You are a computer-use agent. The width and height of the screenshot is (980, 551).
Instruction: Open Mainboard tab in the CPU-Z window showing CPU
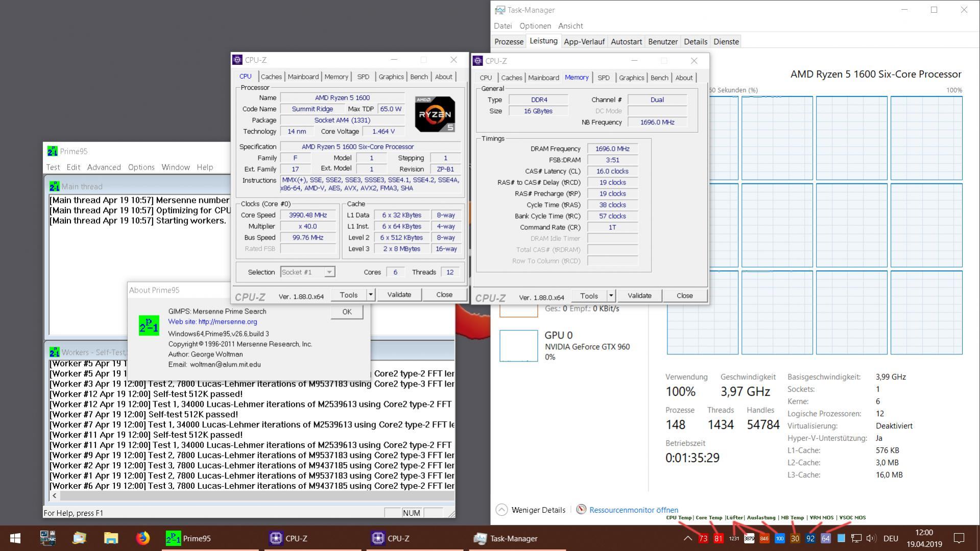[303, 77]
